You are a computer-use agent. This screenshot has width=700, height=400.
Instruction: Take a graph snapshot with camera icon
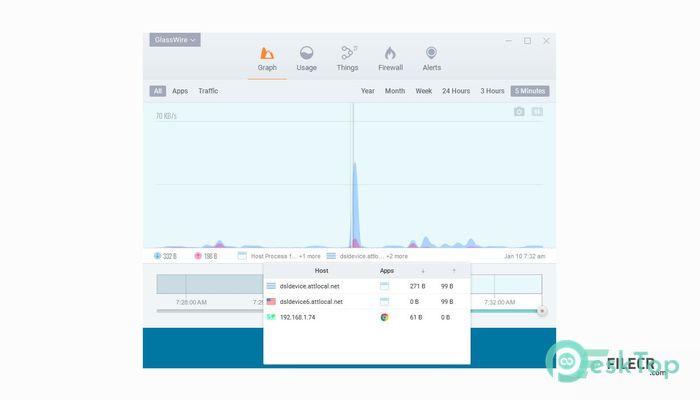[x=519, y=112]
